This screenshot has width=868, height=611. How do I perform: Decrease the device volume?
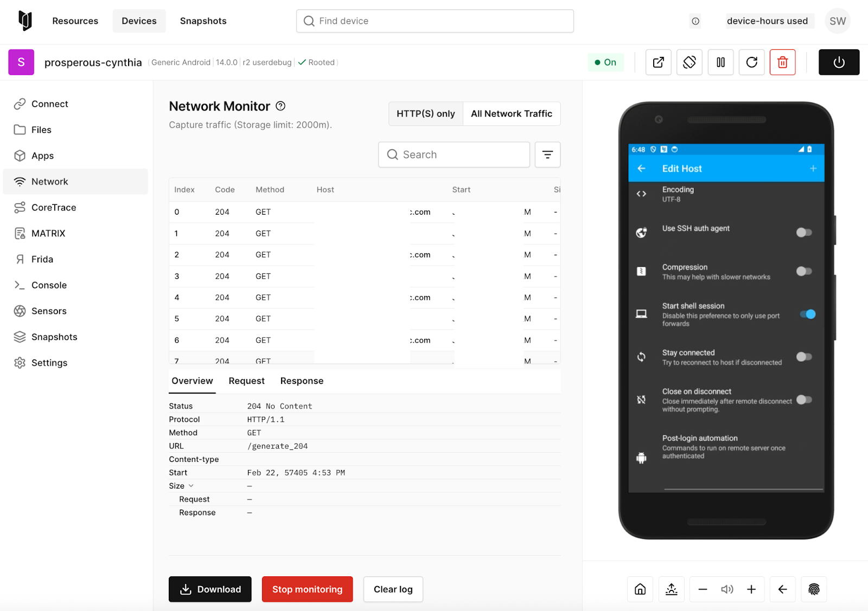click(703, 589)
